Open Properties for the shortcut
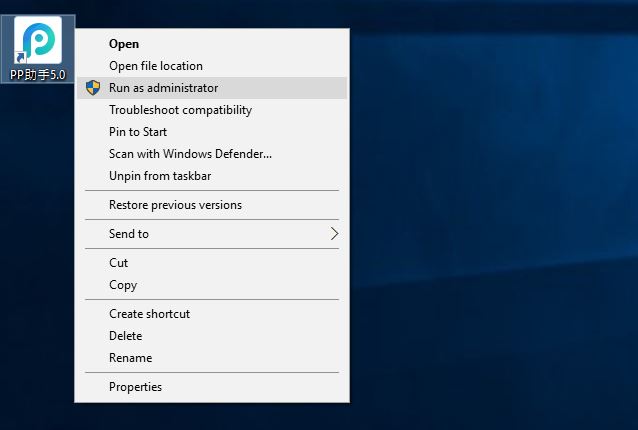Viewport: 638px width, 430px height. (x=135, y=387)
